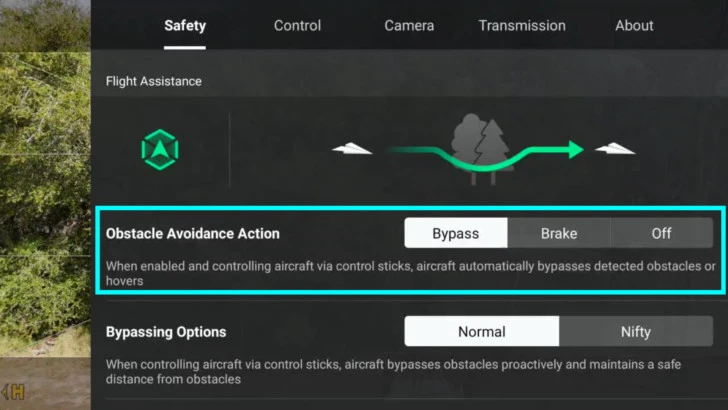Image resolution: width=728 pixels, height=410 pixels.
Task: Go to the About tab
Action: [634, 26]
